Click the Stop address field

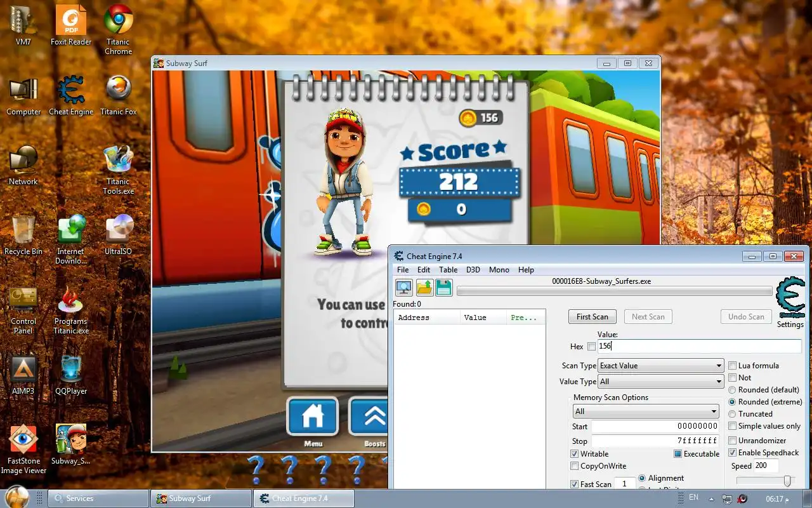click(656, 441)
